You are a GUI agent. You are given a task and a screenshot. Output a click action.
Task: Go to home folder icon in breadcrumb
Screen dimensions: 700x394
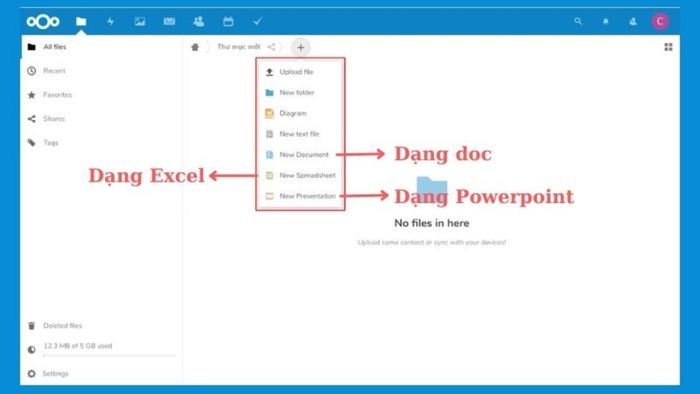(x=195, y=47)
